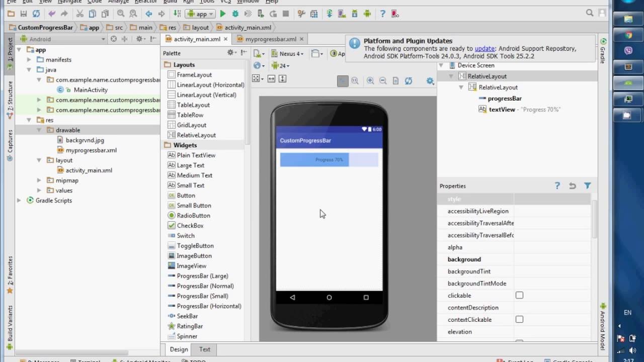
Task: Click the Stop square icon in the toolbar
Action: click(x=286, y=14)
